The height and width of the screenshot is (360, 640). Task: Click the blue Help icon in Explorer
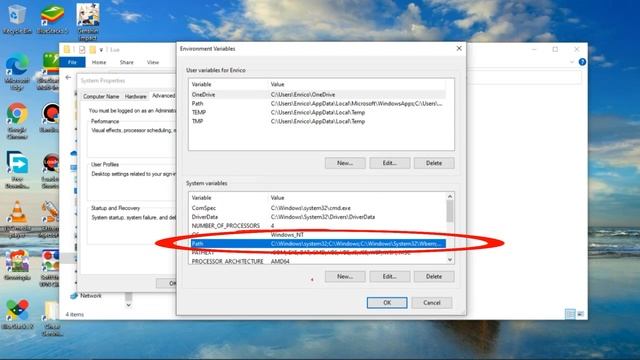[582, 62]
